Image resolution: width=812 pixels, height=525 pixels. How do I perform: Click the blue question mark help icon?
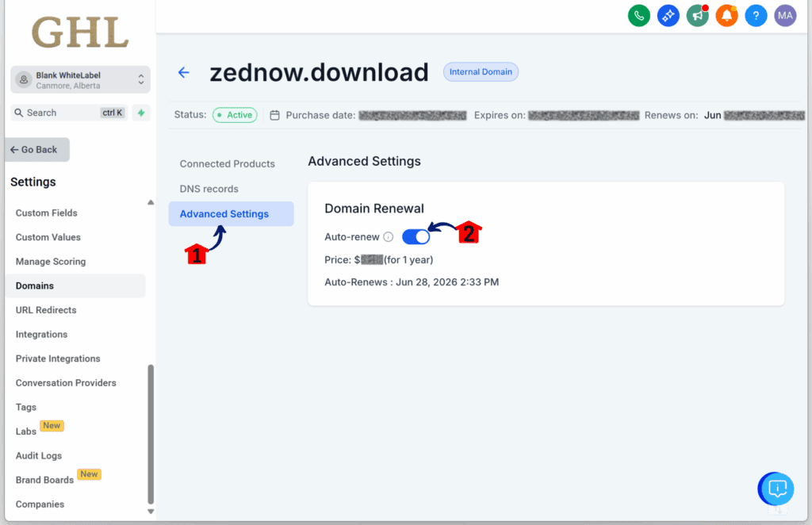click(756, 16)
